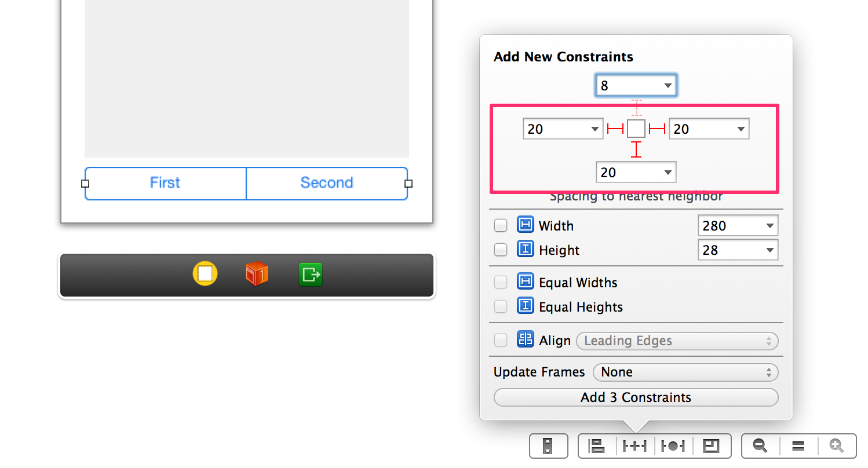Viewport: 868px width, 468px height.
Task: Toggle the top spacing constraint strut
Action: point(636,108)
